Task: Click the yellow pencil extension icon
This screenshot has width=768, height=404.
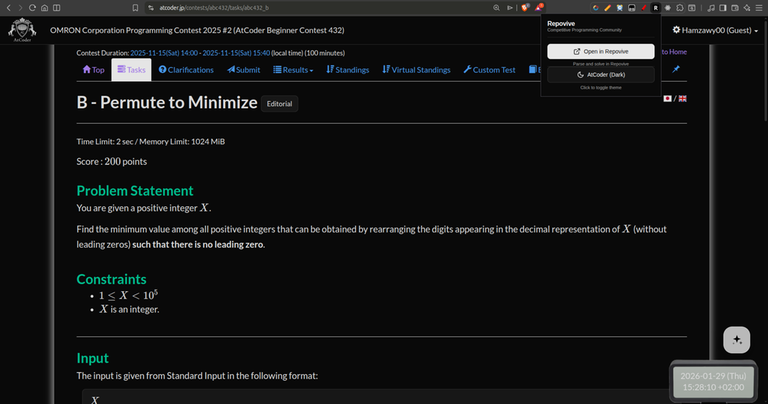Action: click(x=608, y=8)
